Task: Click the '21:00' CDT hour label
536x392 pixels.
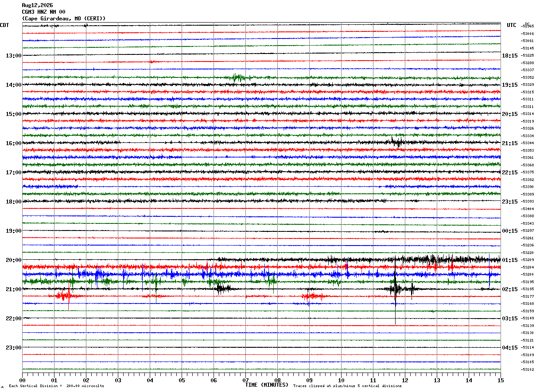Action: [13, 289]
